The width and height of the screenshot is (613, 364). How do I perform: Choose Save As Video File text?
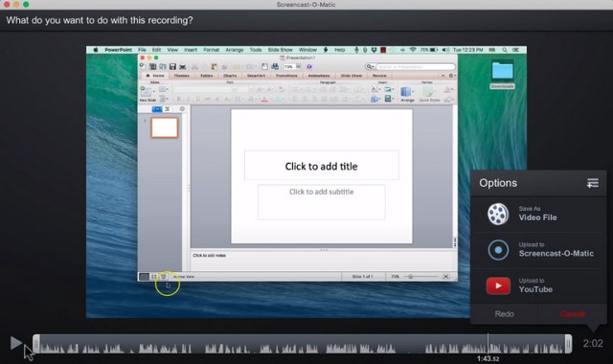point(537,214)
